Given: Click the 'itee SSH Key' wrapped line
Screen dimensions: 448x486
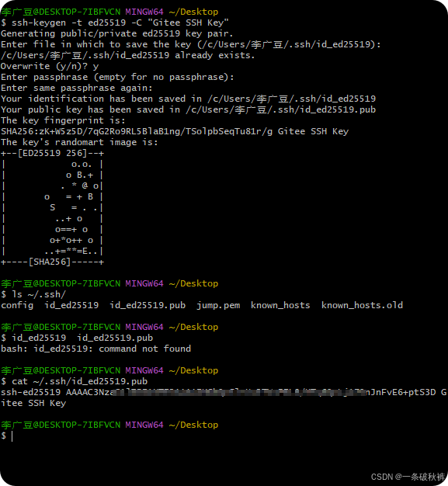Looking at the screenshot, I should click(33, 403).
